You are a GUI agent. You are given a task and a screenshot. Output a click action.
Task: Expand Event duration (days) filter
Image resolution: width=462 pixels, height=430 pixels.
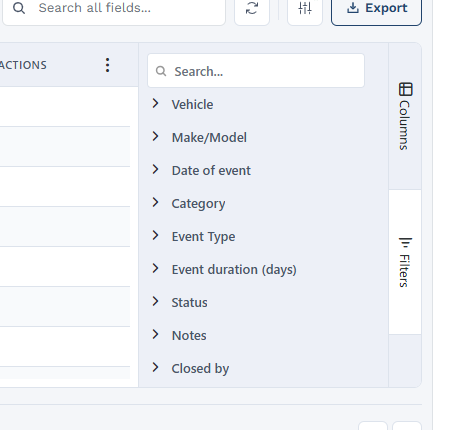[x=155, y=268]
